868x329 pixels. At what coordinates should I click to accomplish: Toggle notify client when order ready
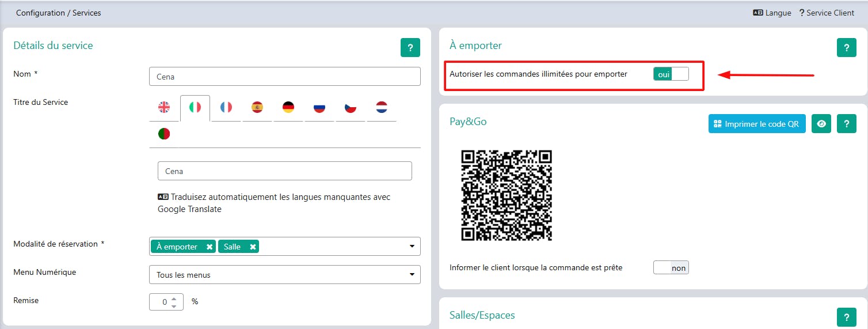point(671,268)
